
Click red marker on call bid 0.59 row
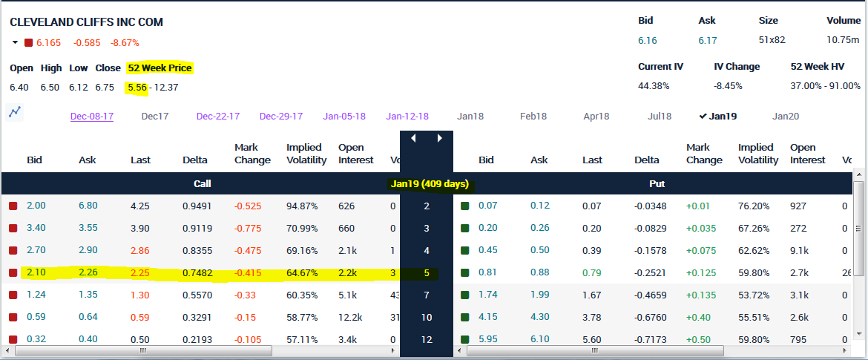(x=13, y=318)
